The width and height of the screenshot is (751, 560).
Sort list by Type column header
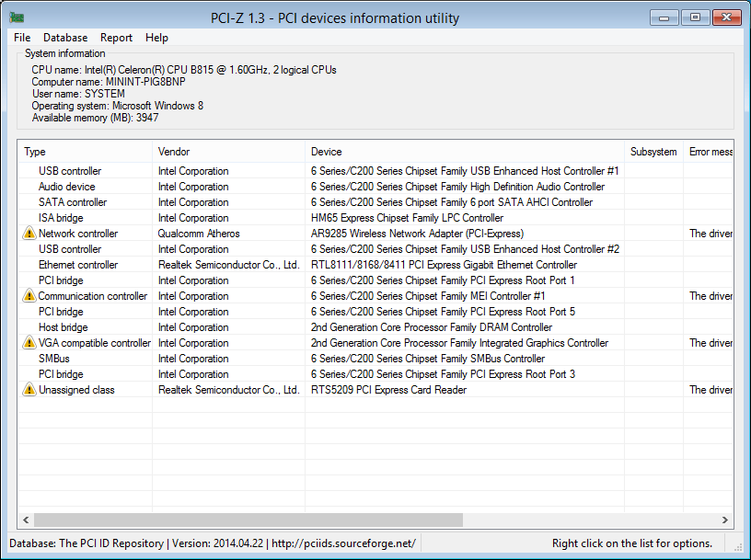tap(86, 152)
